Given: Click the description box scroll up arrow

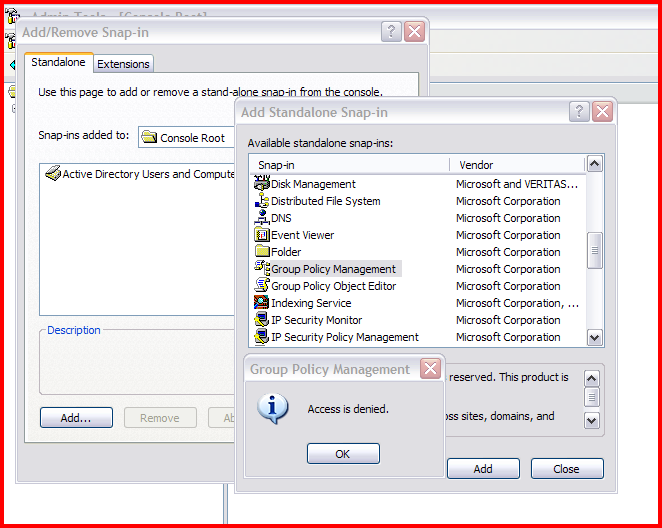Looking at the screenshot, I should tap(591, 379).
